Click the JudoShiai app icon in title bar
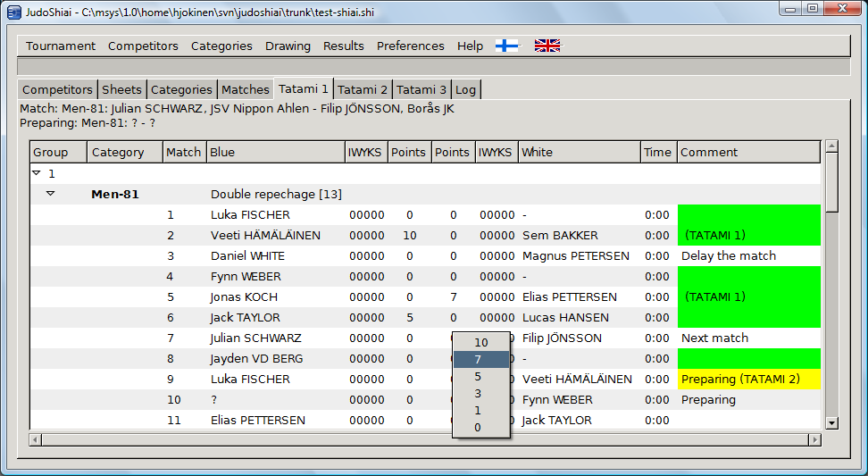 (14, 10)
